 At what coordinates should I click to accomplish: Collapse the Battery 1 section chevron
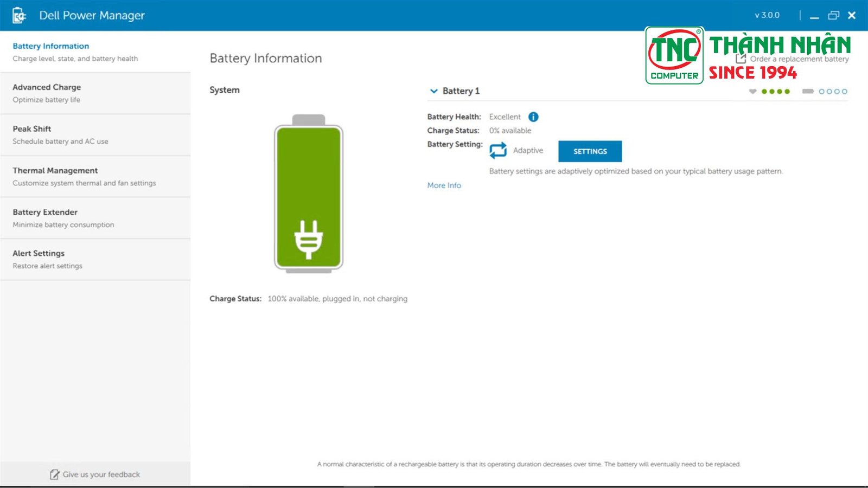tap(433, 91)
